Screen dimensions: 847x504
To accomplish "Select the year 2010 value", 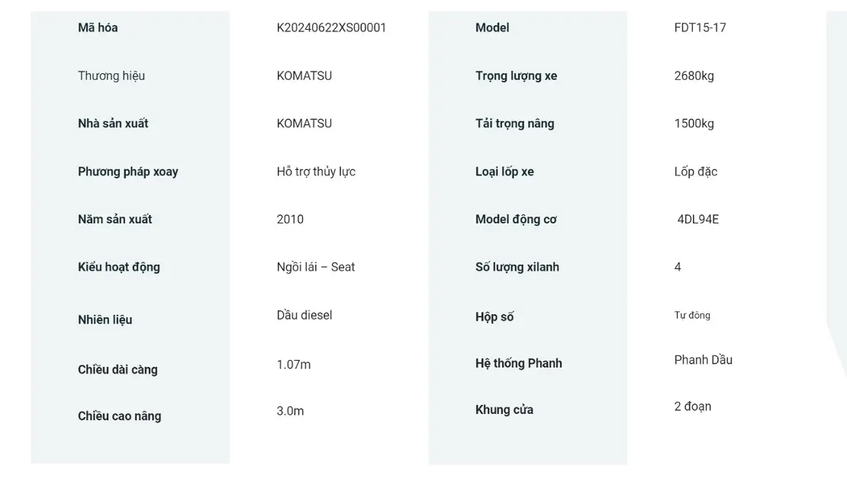I will pyautogui.click(x=290, y=219).
